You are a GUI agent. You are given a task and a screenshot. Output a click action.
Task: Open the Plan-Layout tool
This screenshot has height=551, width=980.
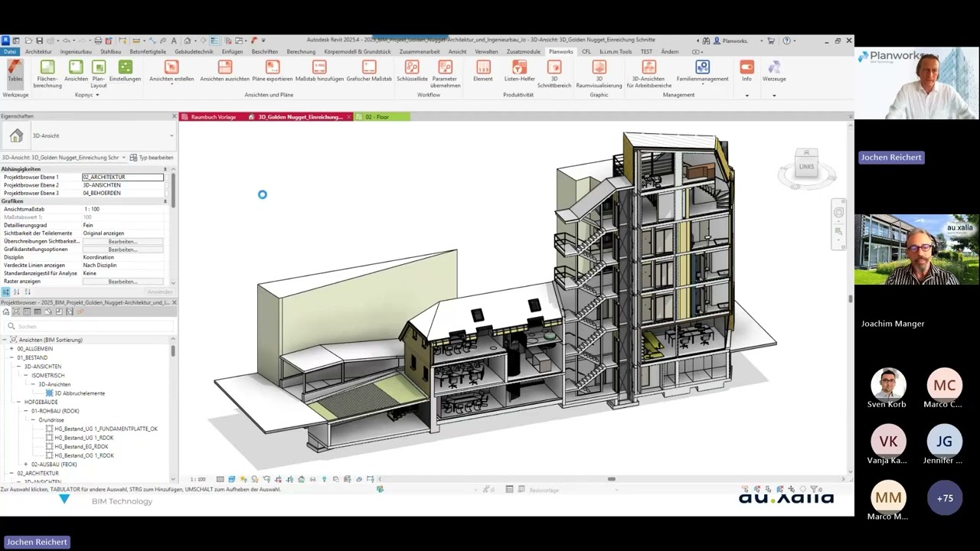tap(99, 73)
